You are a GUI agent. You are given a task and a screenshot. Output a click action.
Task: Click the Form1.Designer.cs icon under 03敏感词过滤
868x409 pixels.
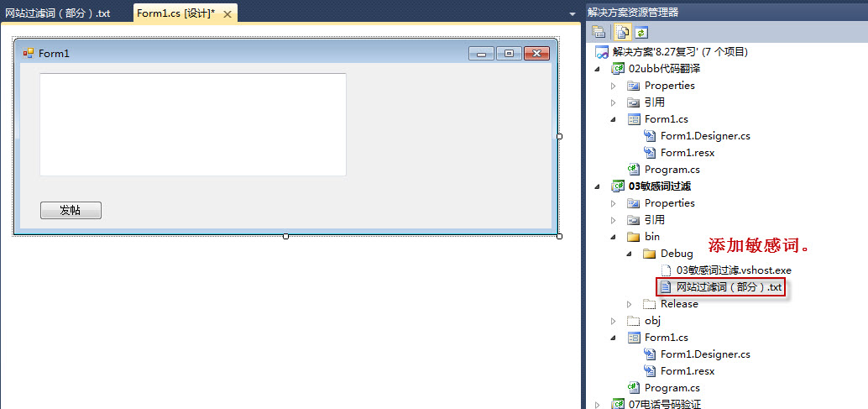[650, 354]
